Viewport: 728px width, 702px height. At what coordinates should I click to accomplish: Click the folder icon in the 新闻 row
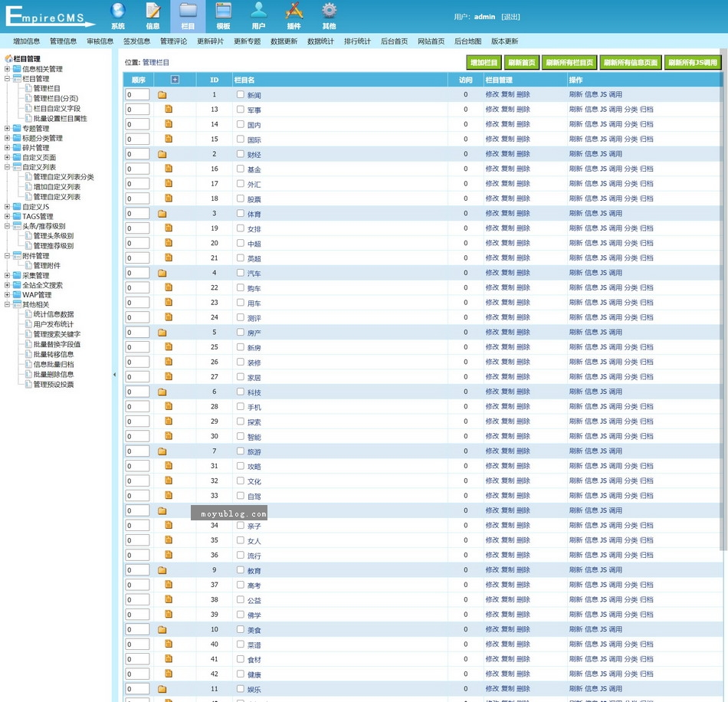click(x=162, y=95)
